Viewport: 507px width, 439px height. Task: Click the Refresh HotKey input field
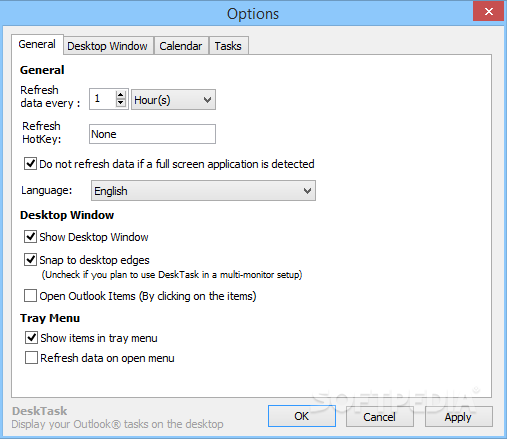(152, 134)
